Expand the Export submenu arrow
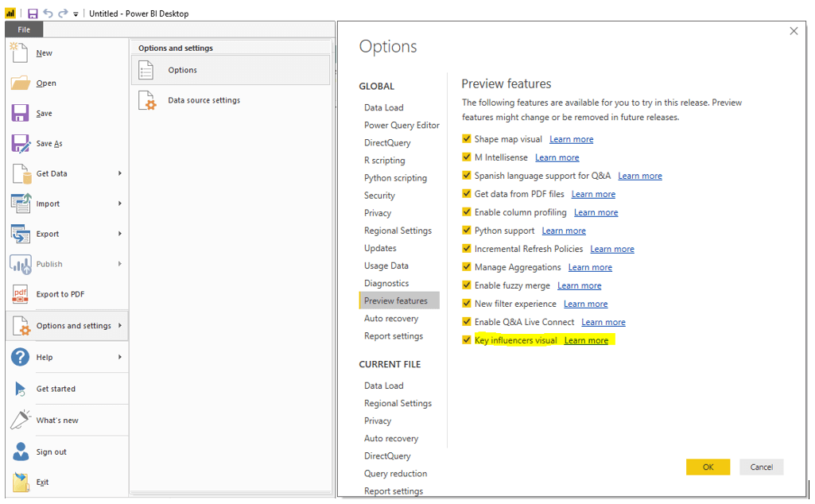The image size is (815, 504). 120,234
